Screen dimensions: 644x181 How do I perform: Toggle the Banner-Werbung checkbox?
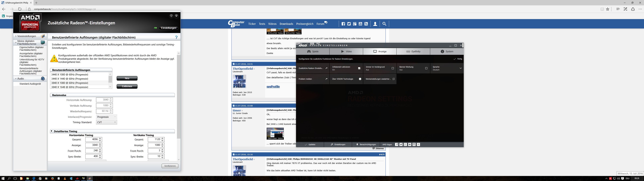coord(426,68)
